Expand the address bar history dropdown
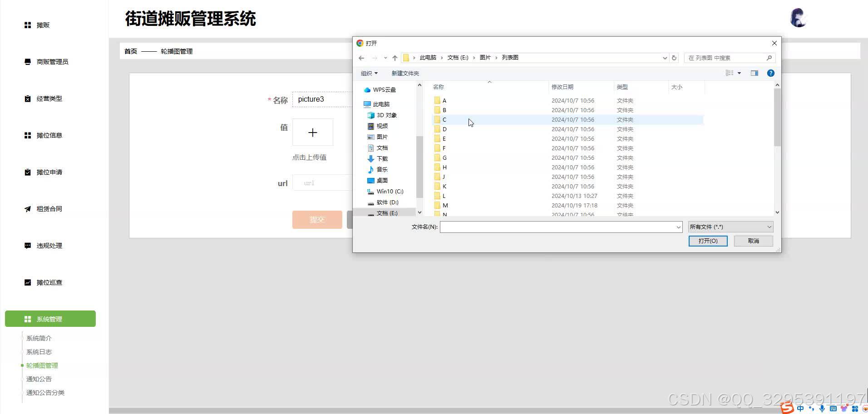Screen dimensions: 868x414 click(x=665, y=58)
